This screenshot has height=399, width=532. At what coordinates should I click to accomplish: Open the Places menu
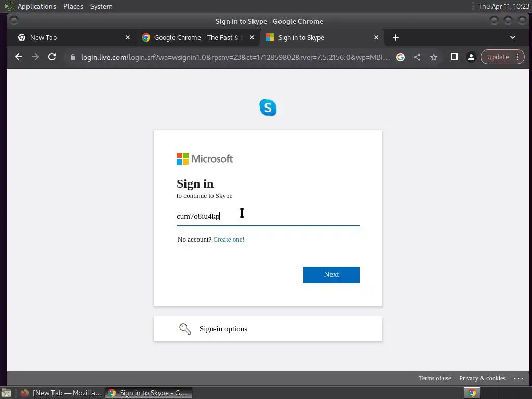click(73, 6)
